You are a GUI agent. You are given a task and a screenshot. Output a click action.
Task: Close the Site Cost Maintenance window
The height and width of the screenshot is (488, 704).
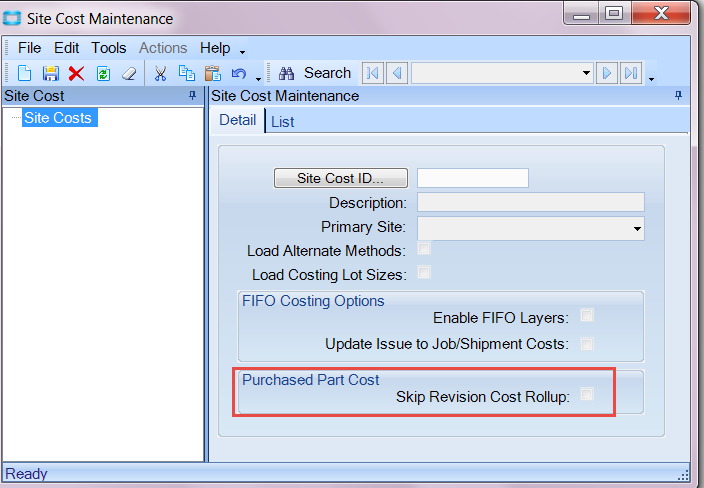661,13
